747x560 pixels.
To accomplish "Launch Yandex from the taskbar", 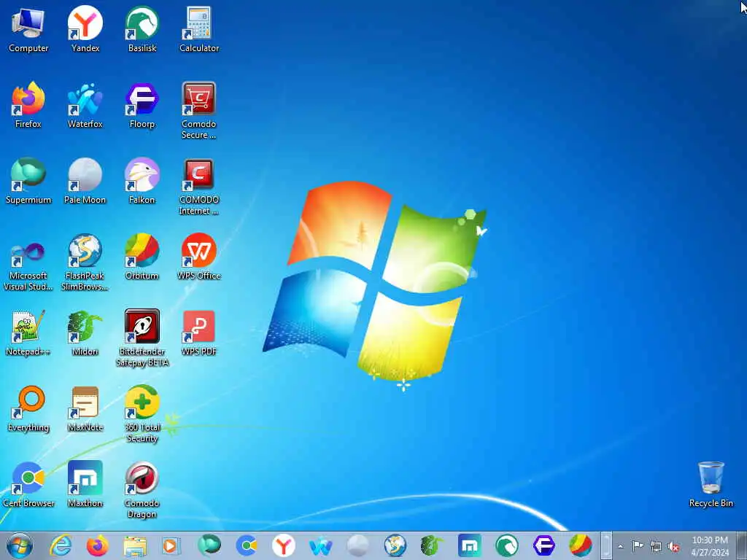I will tap(284, 545).
